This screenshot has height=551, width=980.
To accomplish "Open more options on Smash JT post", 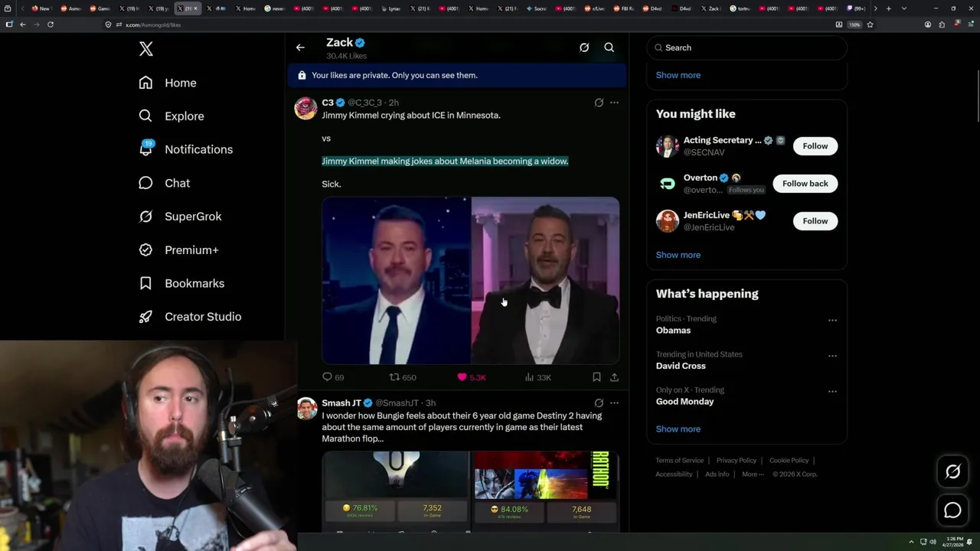I will point(614,403).
